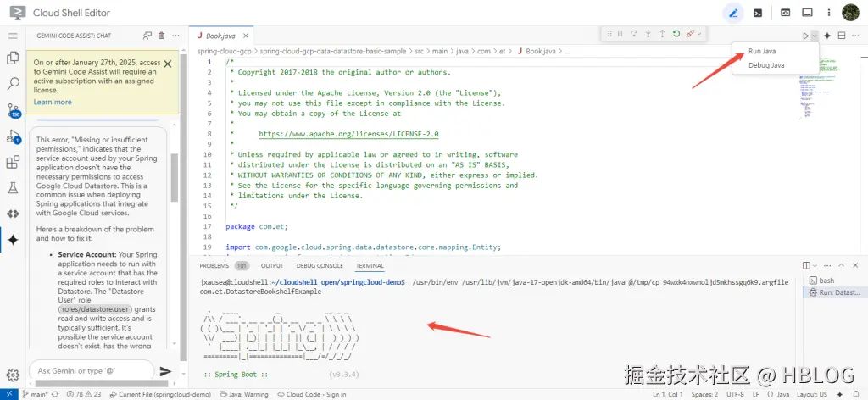Open the Apache license URL link
Screen dimensions: 868x400
[x=348, y=134]
